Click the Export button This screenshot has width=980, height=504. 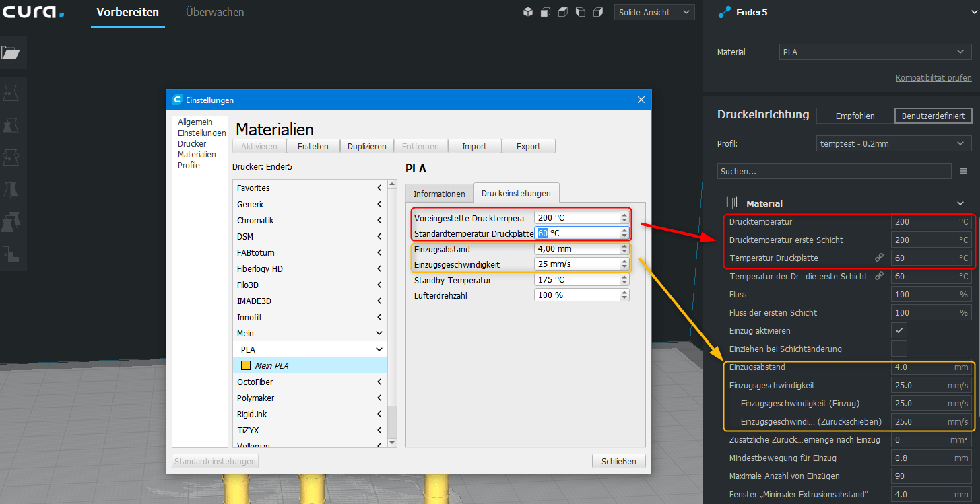coord(529,146)
